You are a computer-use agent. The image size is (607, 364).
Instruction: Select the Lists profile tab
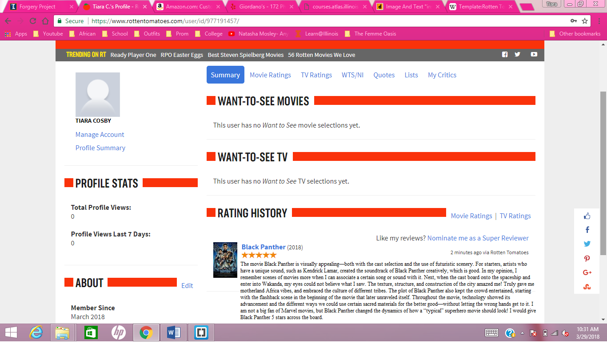pos(411,75)
